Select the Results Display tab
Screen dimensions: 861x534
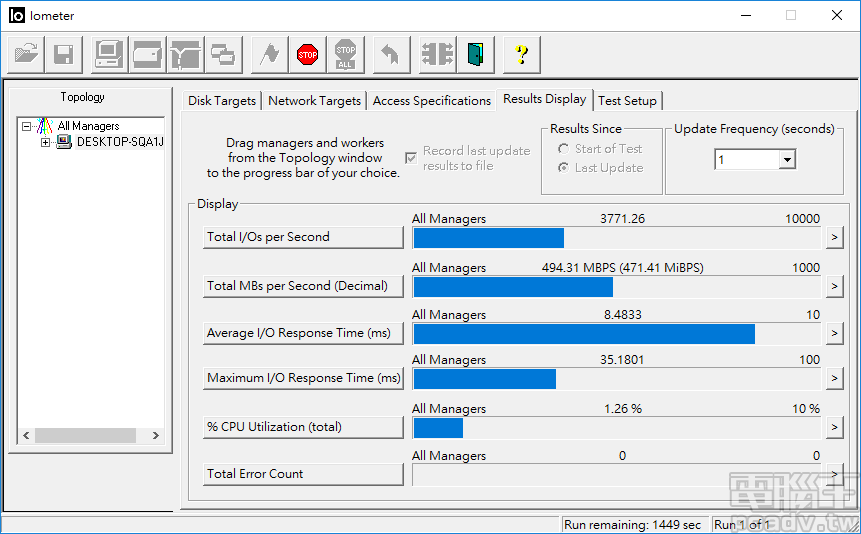545,99
